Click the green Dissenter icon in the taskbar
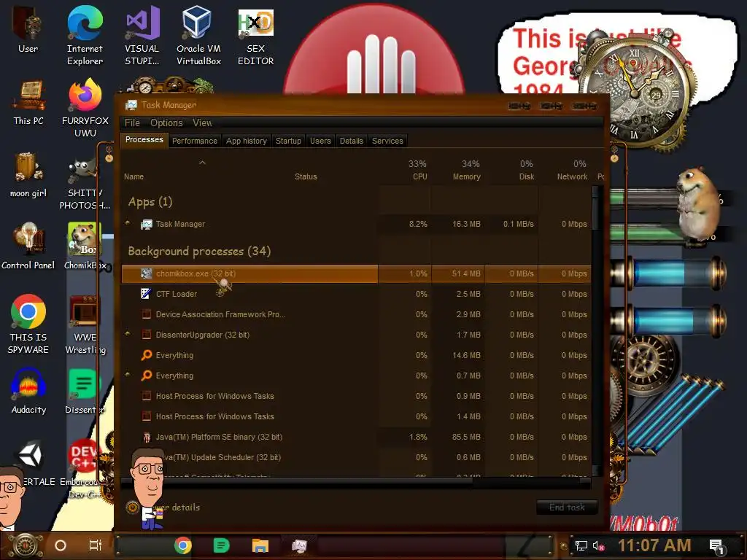Image resolution: width=747 pixels, height=560 pixels. coord(221,545)
